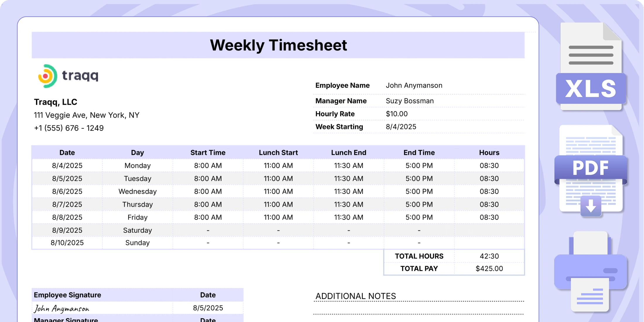Select the 8/8/2025 date cell

(x=67, y=217)
